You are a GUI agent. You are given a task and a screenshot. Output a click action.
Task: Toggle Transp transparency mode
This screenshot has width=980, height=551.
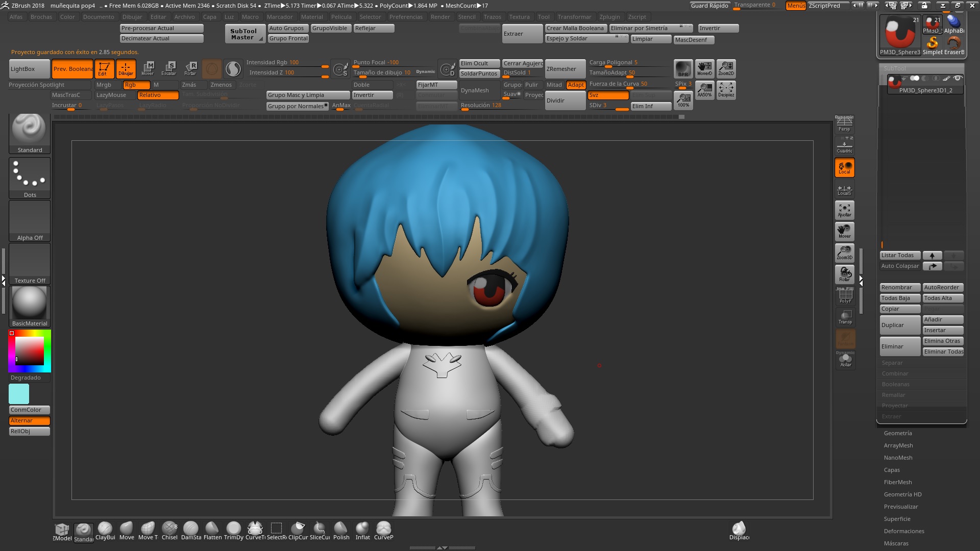tap(845, 317)
